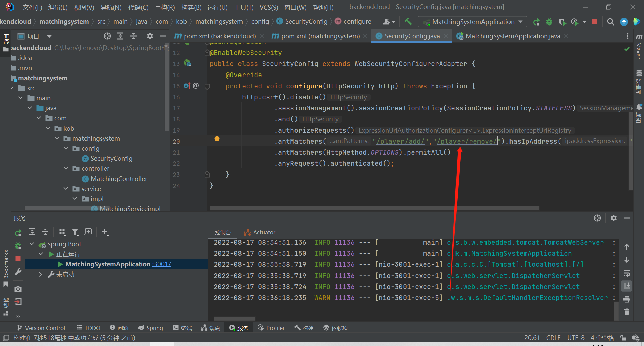Image resolution: width=644 pixels, height=346 pixels.
Task: Click the camera thread dump icon
Action: (18, 289)
